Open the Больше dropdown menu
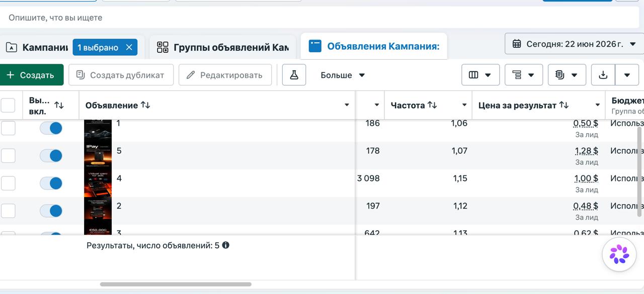This screenshot has width=644, height=294. (343, 75)
